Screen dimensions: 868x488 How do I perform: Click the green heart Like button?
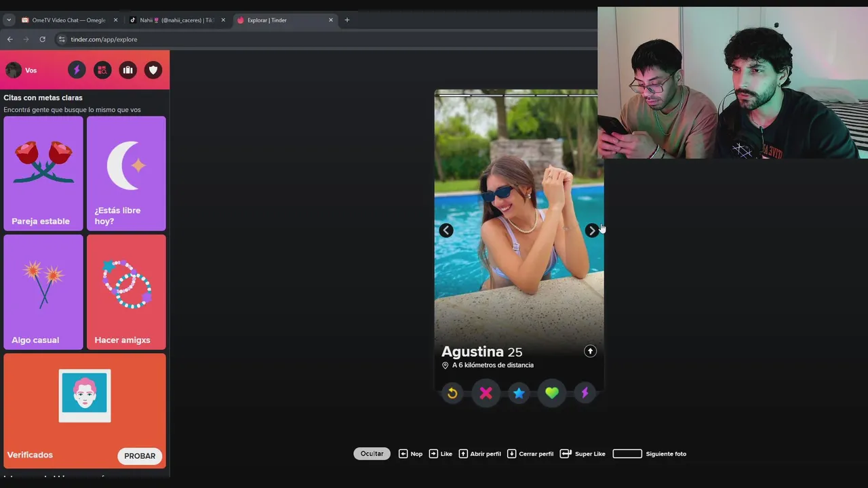552,393
